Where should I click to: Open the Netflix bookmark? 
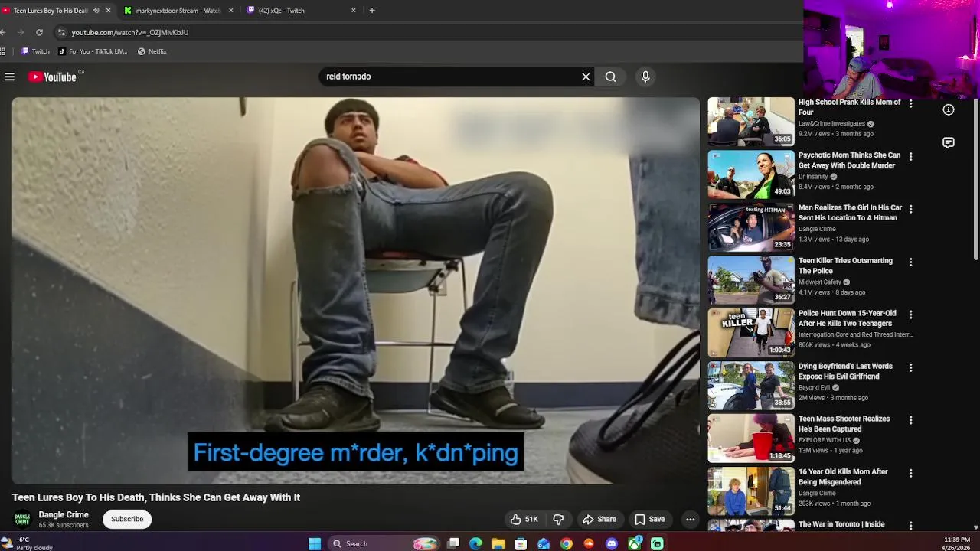[152, 51]
